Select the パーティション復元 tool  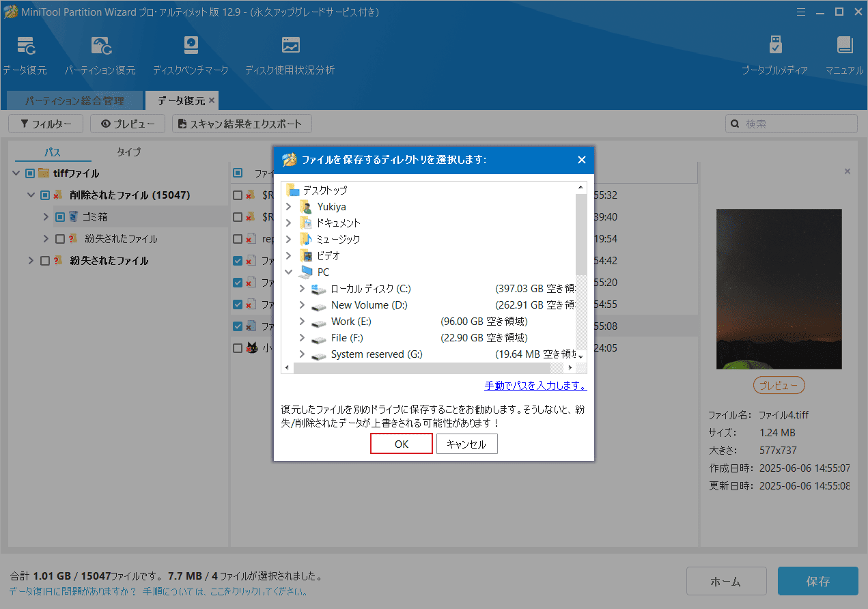point(101,51)
